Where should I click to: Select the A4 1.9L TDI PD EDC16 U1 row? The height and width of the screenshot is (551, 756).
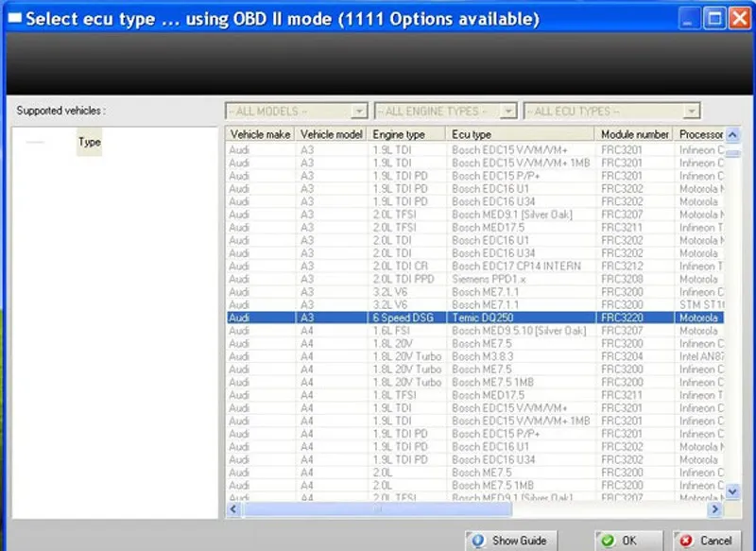475,447
